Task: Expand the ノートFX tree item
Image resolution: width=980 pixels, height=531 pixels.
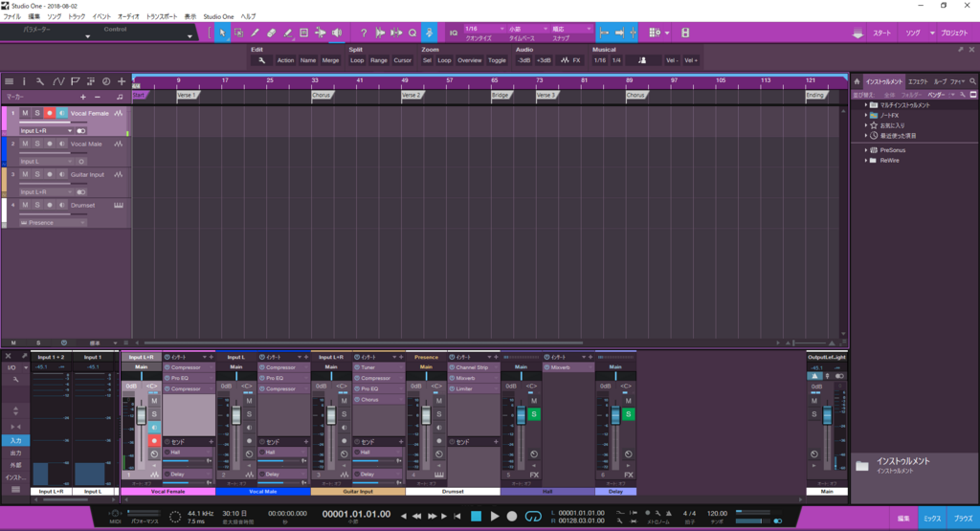Action: click(865, 115)
